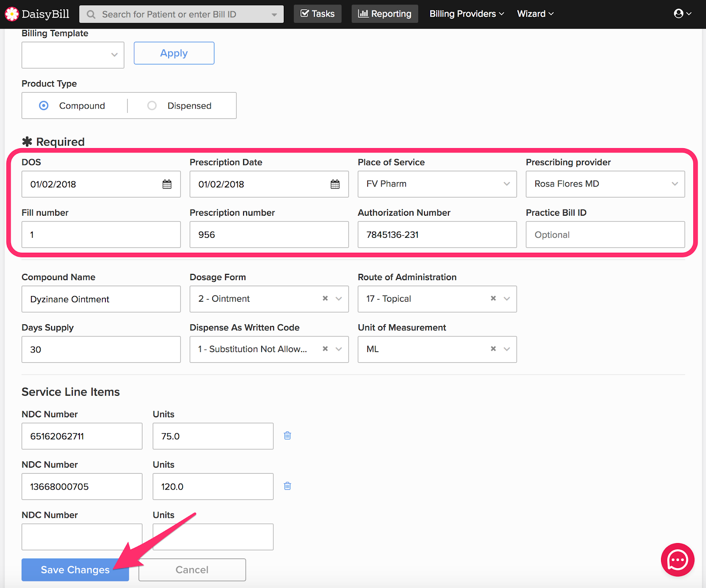This screenshot has width=706, height=588.
Task: Focus the patient or Bill ID search field
Action: pyautogui.click(x=181, y=14)
